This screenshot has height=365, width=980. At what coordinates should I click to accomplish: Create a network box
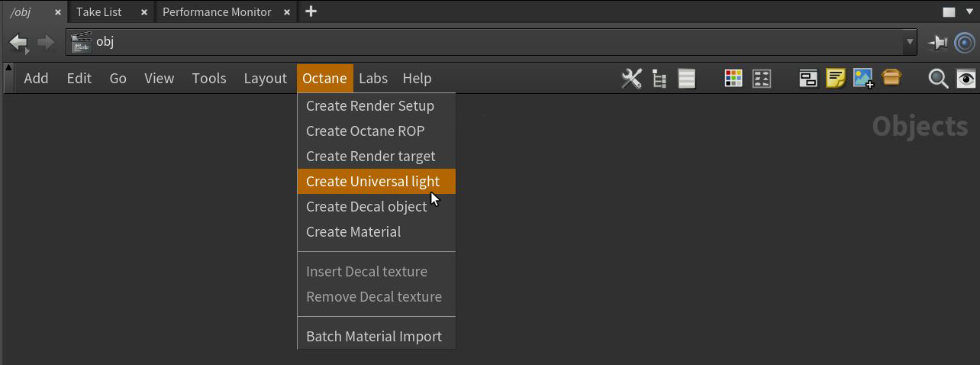(x=808, y=79)
